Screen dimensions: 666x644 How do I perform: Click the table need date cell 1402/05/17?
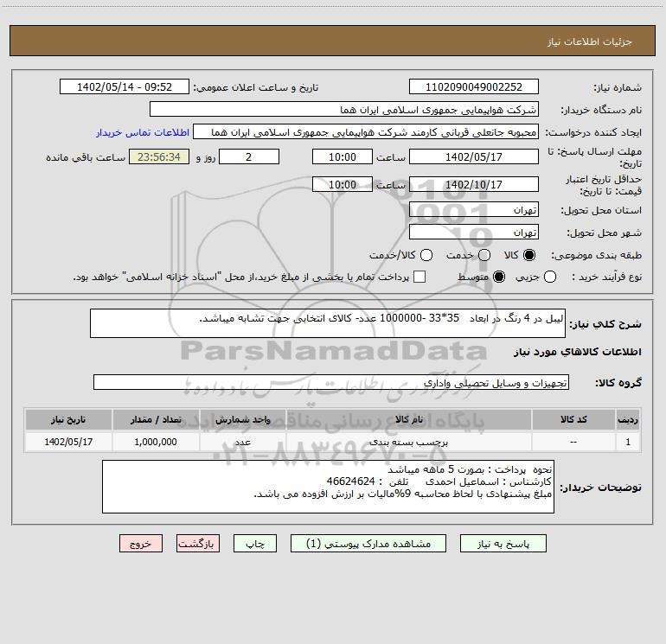coord(68,442)
